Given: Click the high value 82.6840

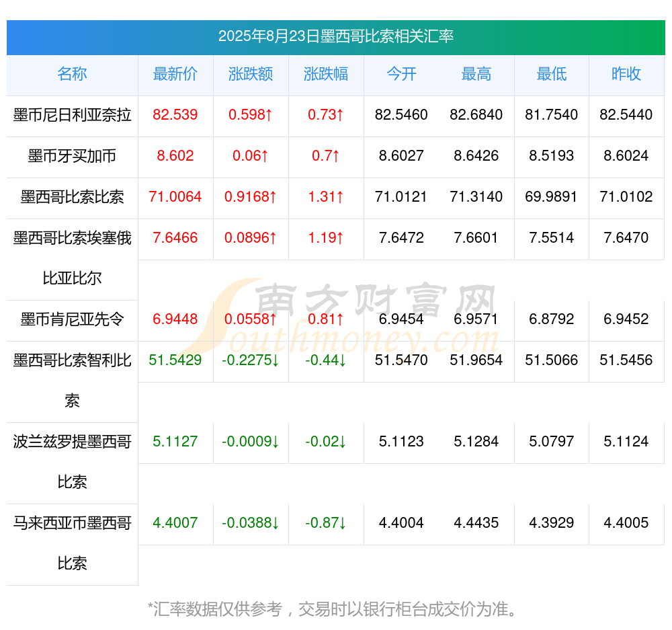Looking at the screenshot, I should coord(476,115).
